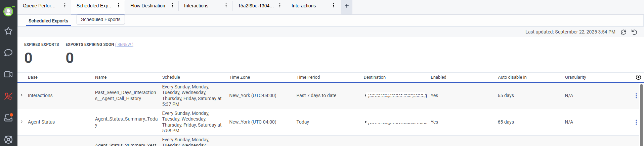Image resolution: width=644 pixels, height=146 pixels.
Task: Switch to the Flow Destination tab
Action: click(x=147, y=6)
